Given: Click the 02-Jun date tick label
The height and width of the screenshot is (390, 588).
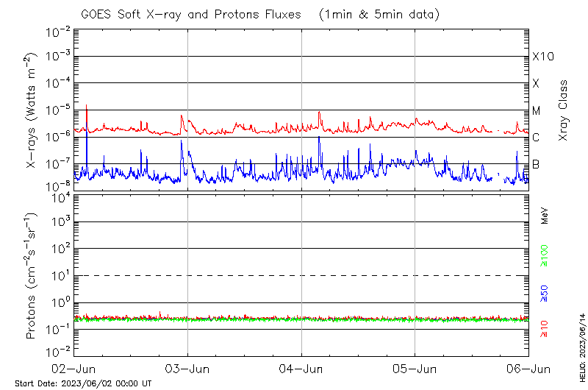Looking at the screenshot, I should pyautogui.click(x=74, y=369).
